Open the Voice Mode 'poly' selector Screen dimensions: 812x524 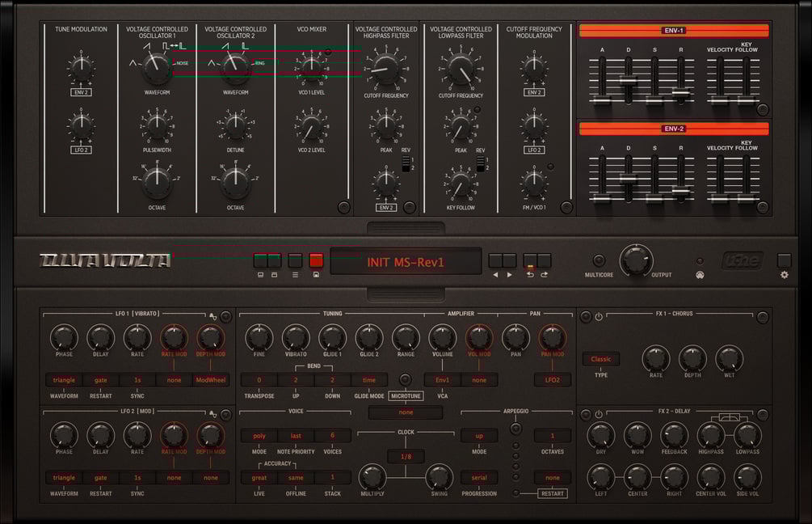259,436
